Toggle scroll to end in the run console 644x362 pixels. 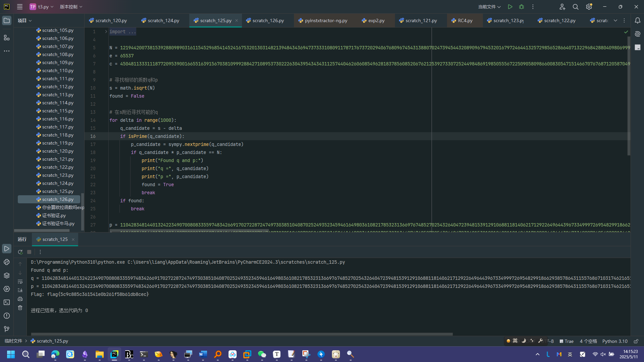pyautogui.click(x=20, y=290)
